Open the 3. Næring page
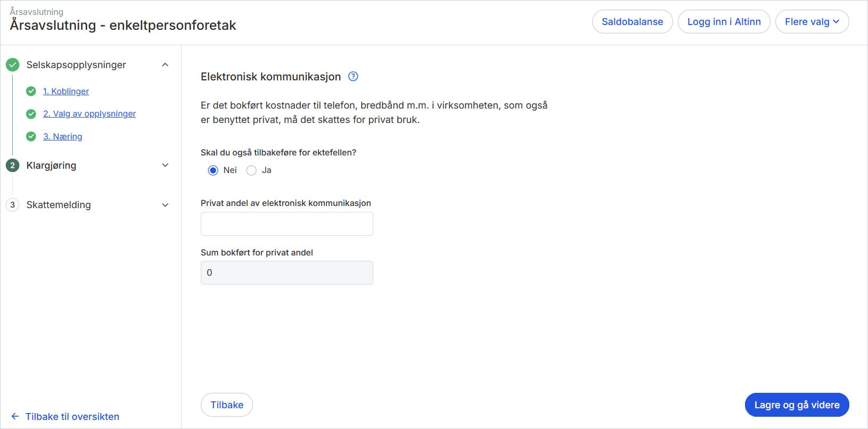This screenshot has width=868, height=429. pyautogui.click(x=62, y=136)
